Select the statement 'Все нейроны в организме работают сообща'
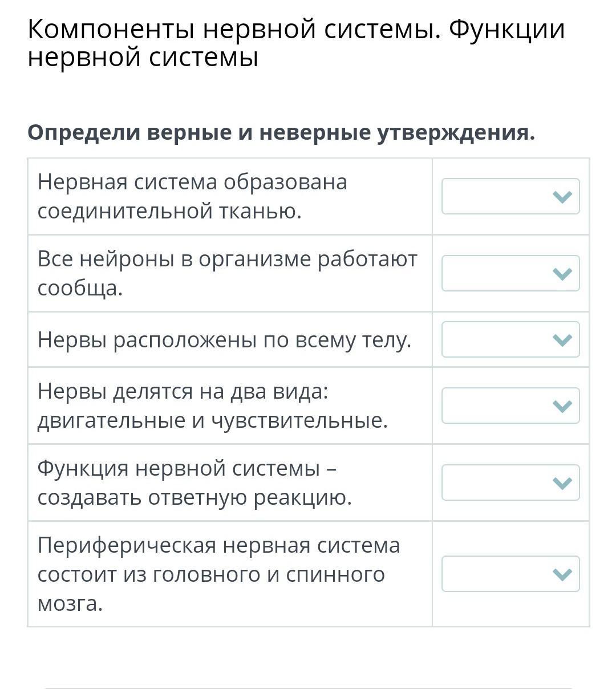 (x=228, y=274)
